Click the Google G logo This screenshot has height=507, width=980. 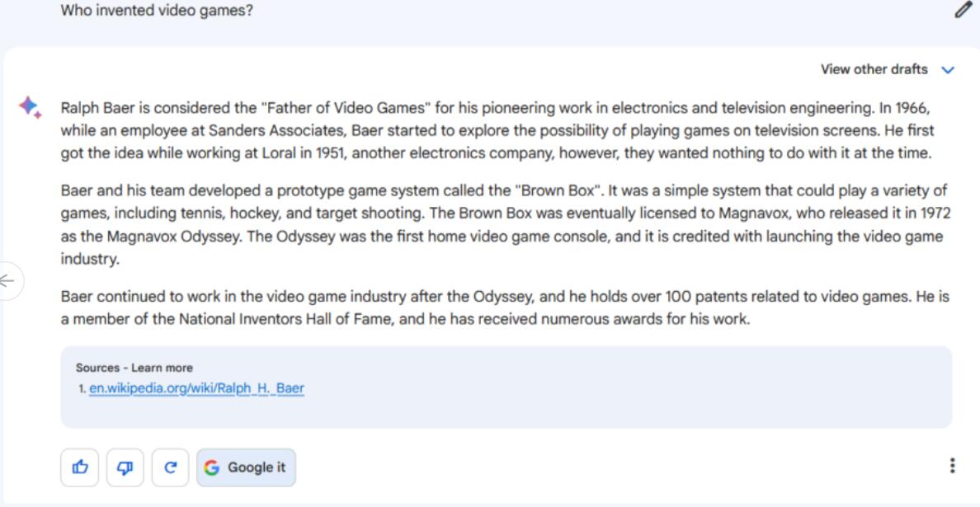(212, 467)
